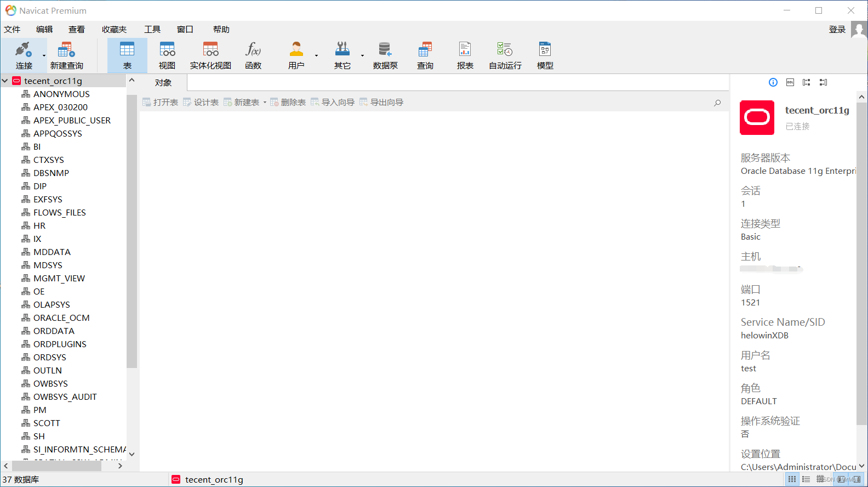Launch the Import Wizard (导入向导)
Viewport: 868px width, 487px height.
coord(332,103)
